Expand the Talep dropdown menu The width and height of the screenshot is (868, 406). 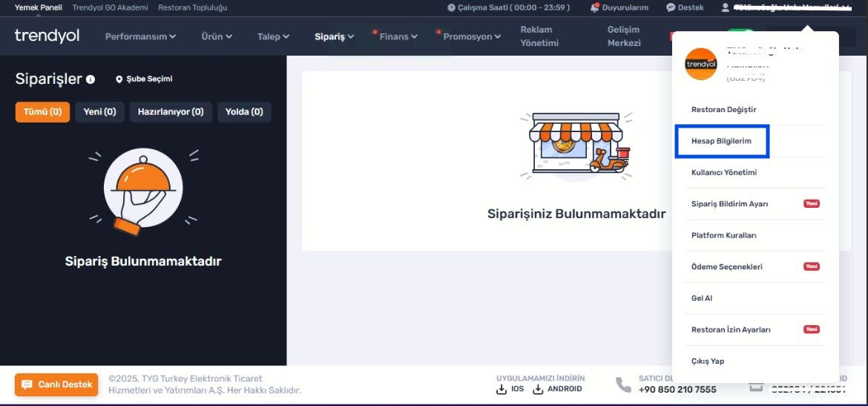pyautogui.click(x=274, y=36)
